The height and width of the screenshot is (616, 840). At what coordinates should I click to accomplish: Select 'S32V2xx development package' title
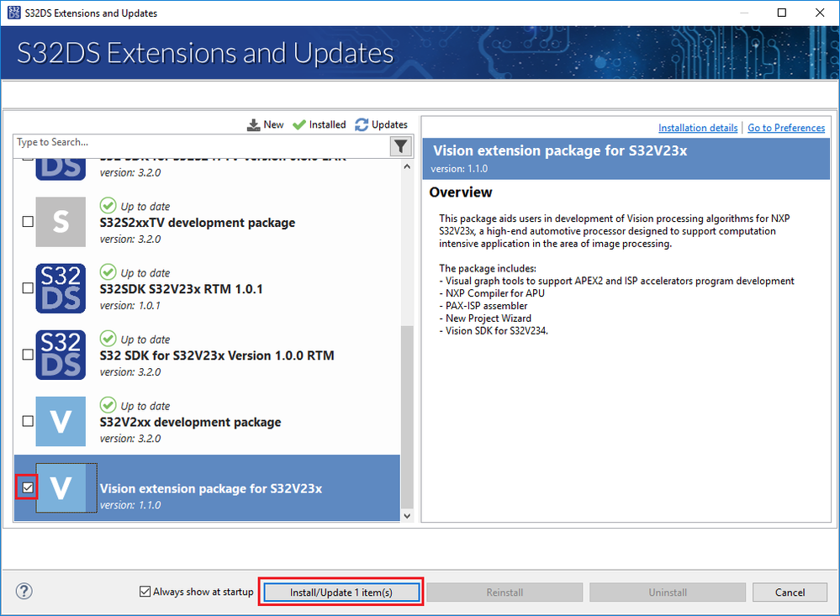190,422
